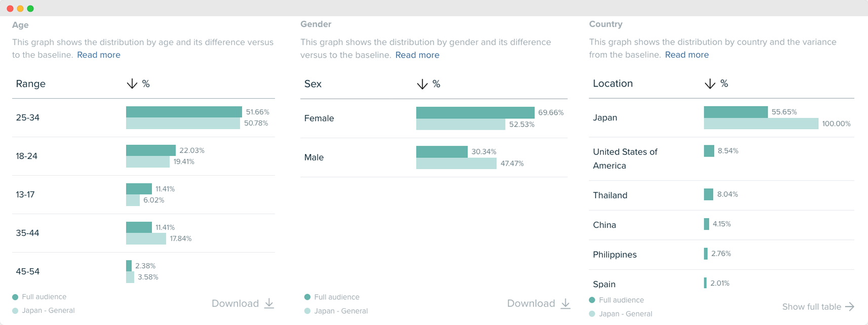
Task: Sort by the Location column header
Action: click(x=613, y=84)
